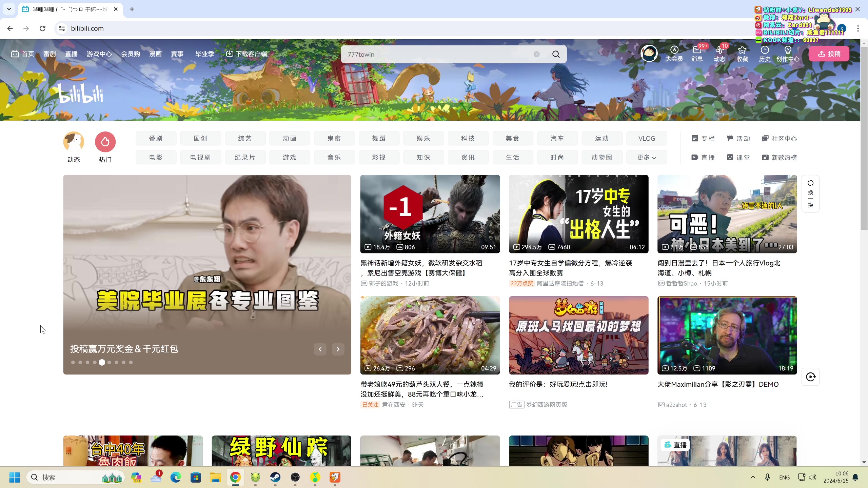Open File Explorer from taskbar
Screen dimensions: 868x488
(x=215, y=477)
